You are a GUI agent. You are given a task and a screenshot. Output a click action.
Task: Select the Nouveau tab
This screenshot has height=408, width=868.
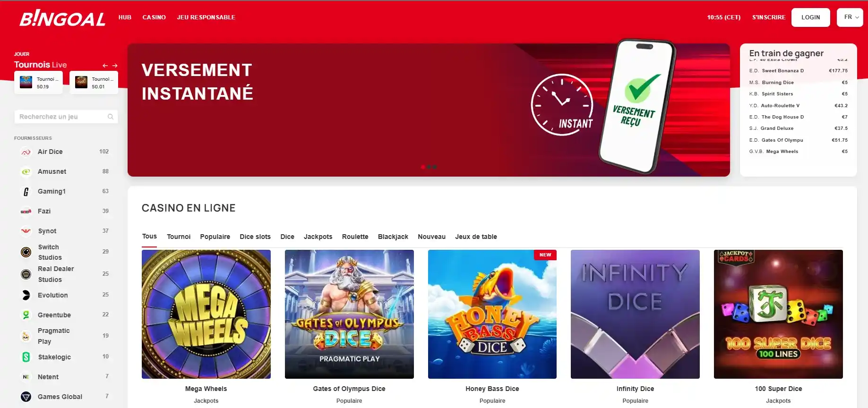coord(431,237)
